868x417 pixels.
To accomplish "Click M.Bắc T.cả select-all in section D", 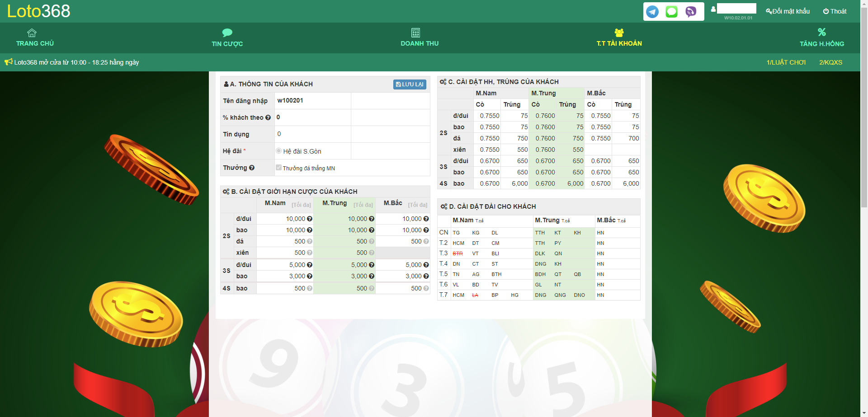I will click(x=622, y=221).
